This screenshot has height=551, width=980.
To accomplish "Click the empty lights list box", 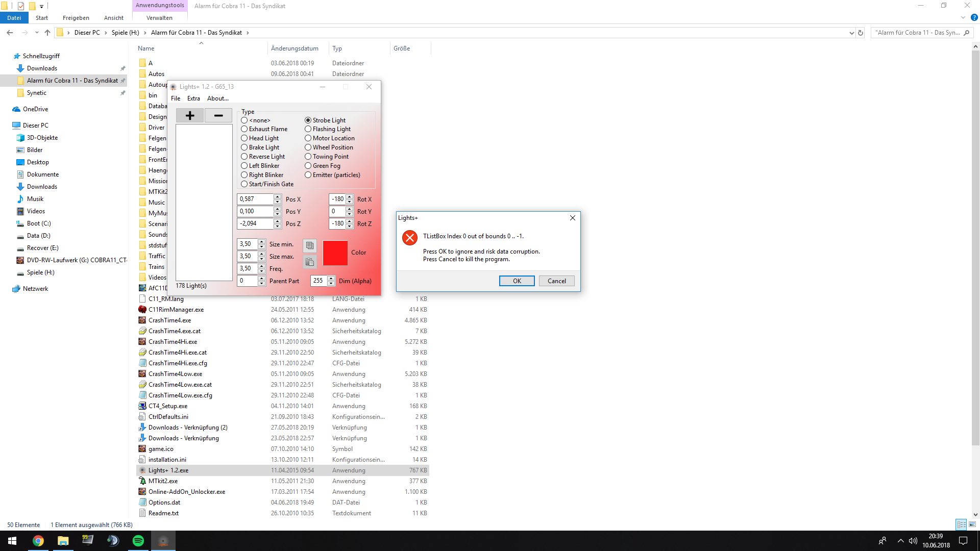I will pos(204,202).
